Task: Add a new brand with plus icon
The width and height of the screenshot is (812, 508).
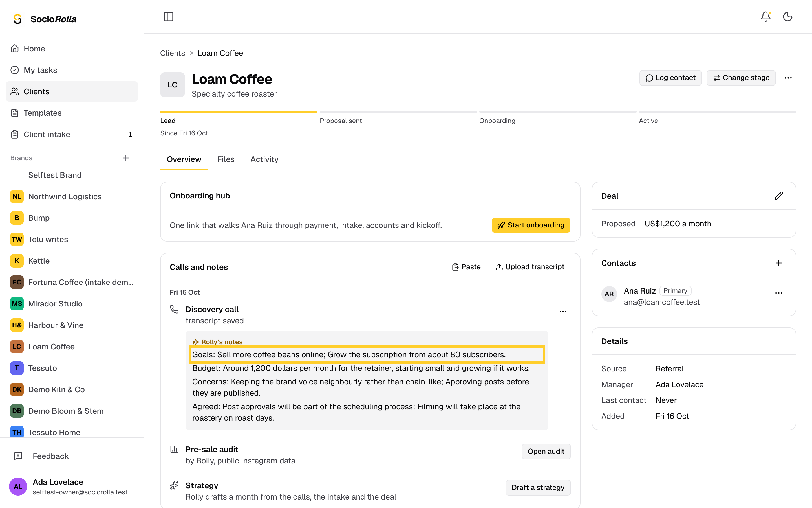Action: pos(126,158)
